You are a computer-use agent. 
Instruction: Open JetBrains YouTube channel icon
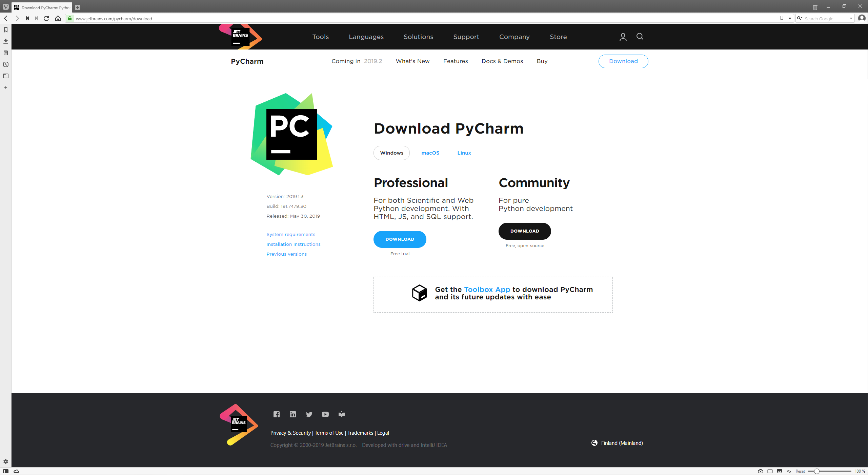325,414
